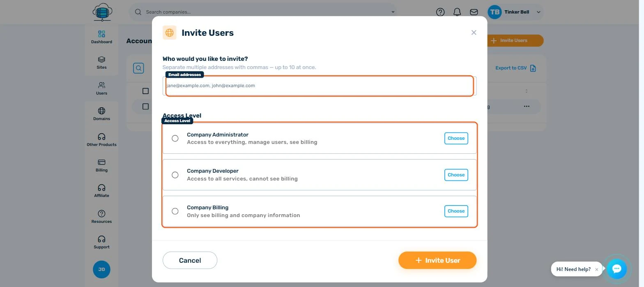The image size is (644, 287).
Task: Click the search icon above the table
Action: pos(138,68)
